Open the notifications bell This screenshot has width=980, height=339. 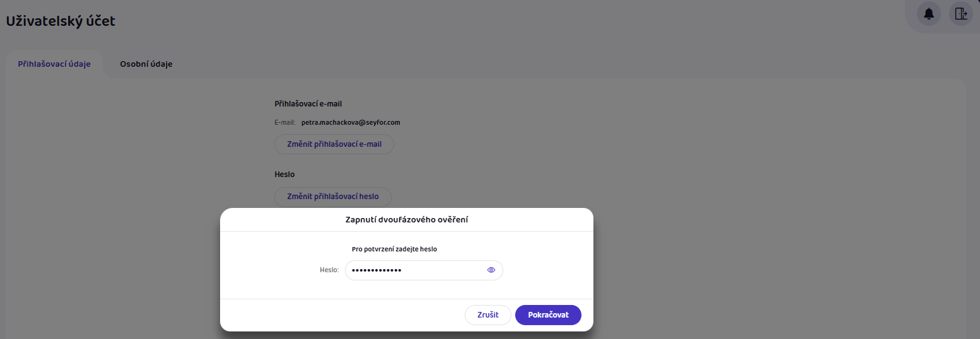click(929, 14)
